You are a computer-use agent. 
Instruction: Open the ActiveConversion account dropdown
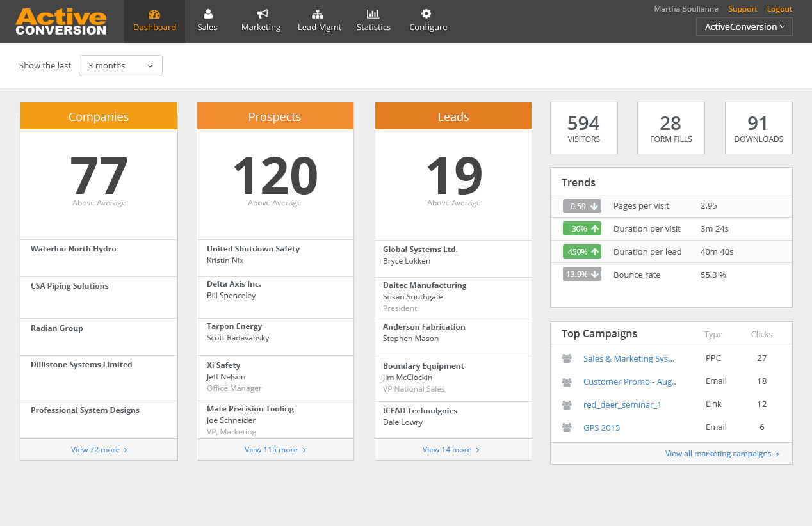coord(743,26)
